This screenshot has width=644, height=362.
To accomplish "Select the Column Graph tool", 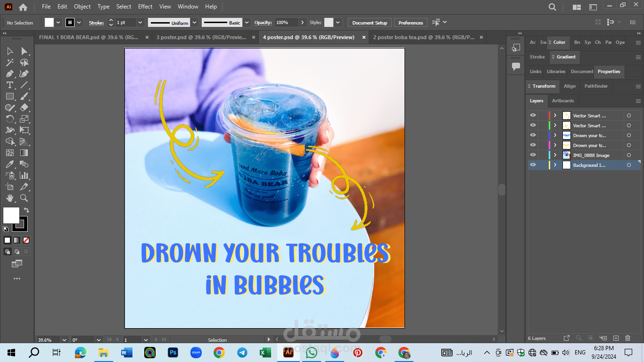I will (25, 175).
